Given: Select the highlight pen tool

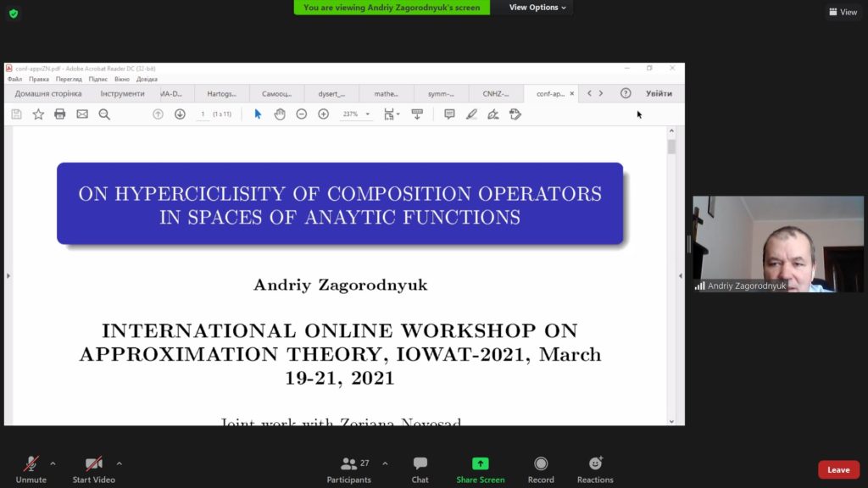Looking at the screenshot, I should pos(471,114).
